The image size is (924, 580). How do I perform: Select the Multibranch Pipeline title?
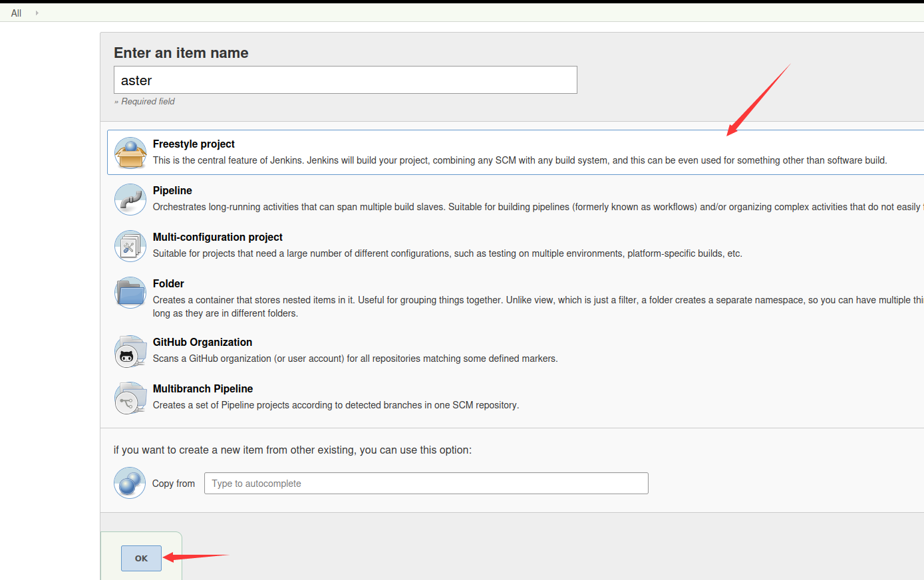tap(203, 388)
